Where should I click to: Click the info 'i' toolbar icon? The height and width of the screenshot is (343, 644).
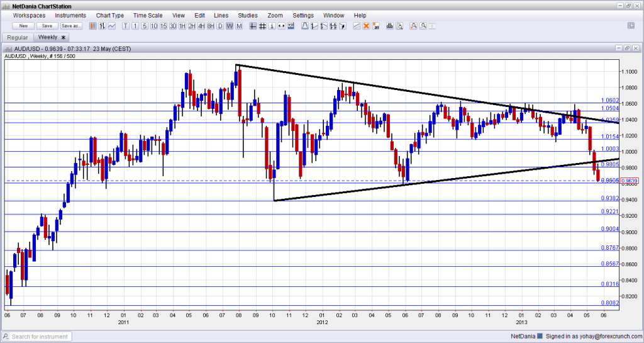pos(272,26)
